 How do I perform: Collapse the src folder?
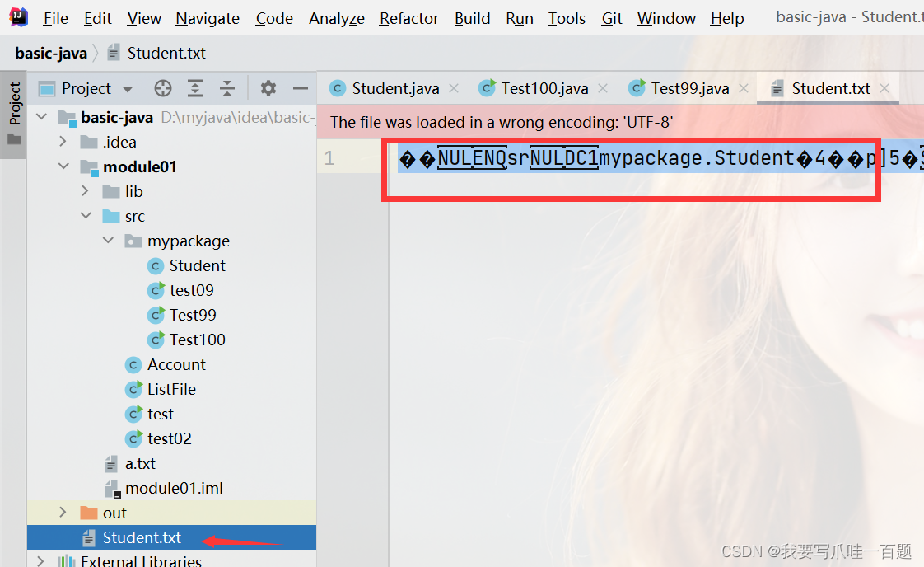coord(86,216)
